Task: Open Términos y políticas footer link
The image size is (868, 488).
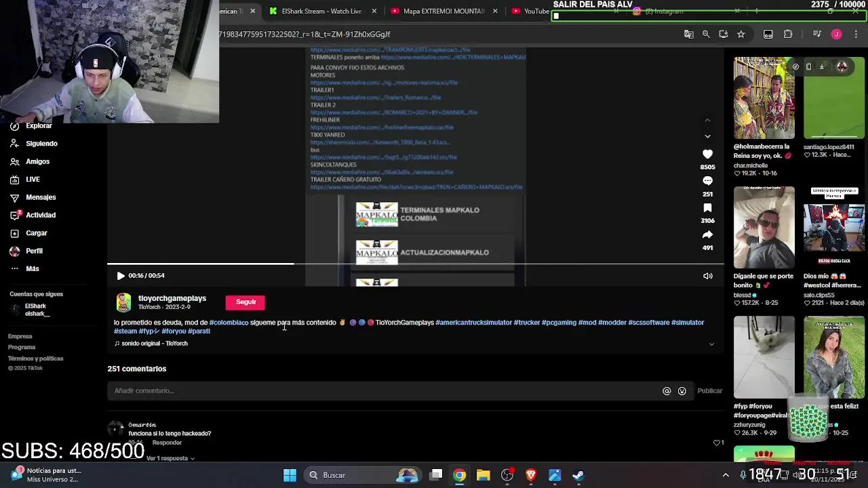Action: click(x=35, y=359)
